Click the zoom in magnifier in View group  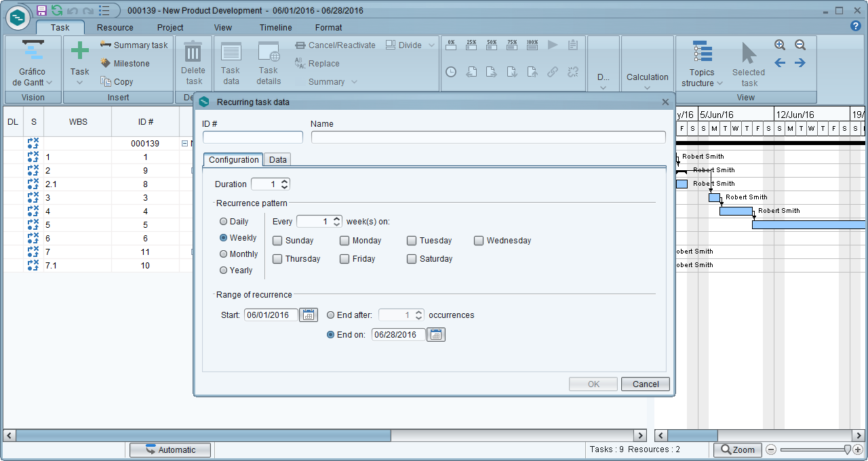pyautogui.click(x=780, y=45)
